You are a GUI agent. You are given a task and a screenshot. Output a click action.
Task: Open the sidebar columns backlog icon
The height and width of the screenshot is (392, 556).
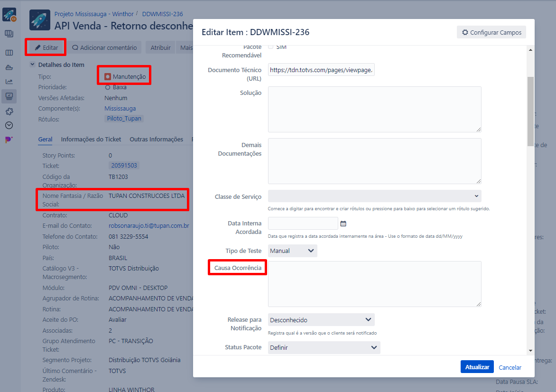pos(9,53)
